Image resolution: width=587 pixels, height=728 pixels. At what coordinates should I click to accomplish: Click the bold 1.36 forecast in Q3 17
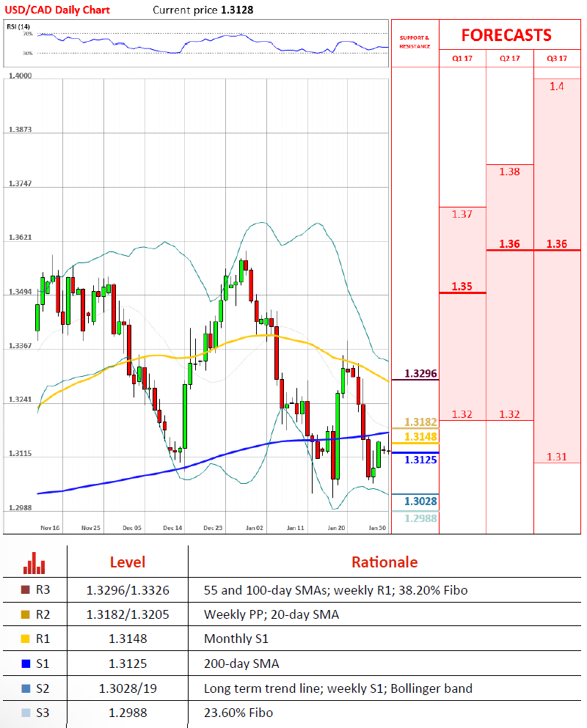pyautogui.click(x=557, y=243)
